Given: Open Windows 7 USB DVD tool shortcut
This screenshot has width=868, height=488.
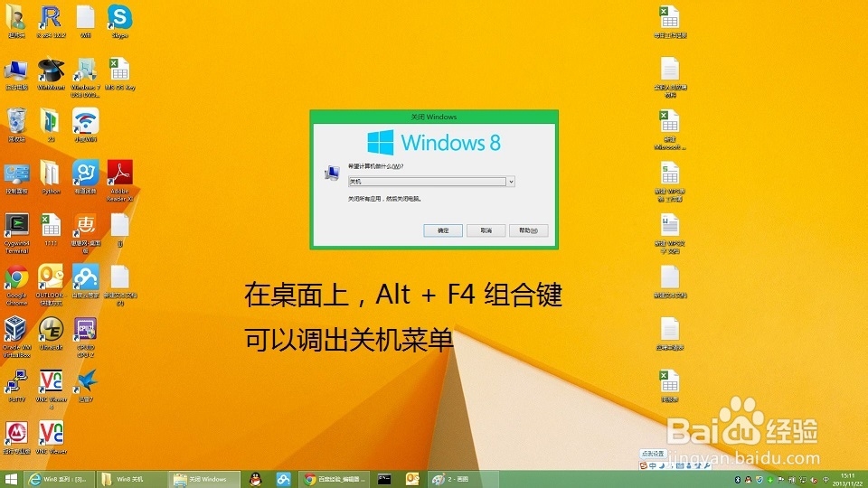Looking at the screenshot, I should click(85, 78).
